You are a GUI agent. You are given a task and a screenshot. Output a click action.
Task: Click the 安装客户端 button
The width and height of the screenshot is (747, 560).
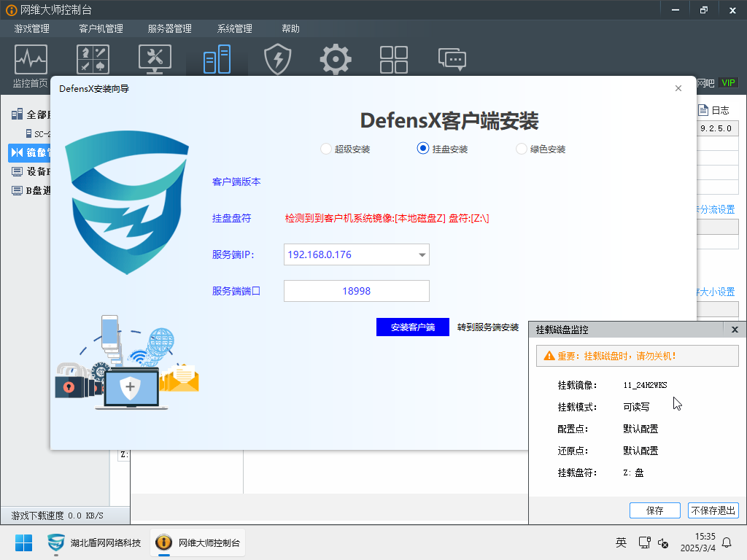412,327
